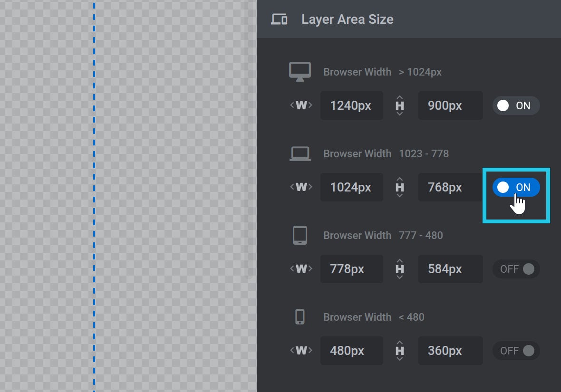The height and width of the screenshot is (392, 561).
Task: Turn off the laptop size blue ON switch
Action: pos(516,187)
